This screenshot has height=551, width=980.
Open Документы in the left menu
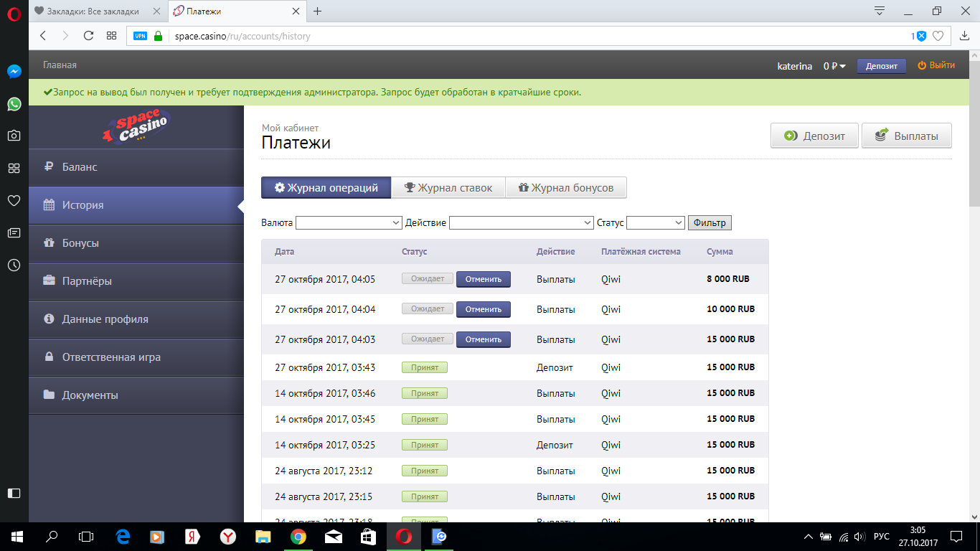tap(136, 395)
